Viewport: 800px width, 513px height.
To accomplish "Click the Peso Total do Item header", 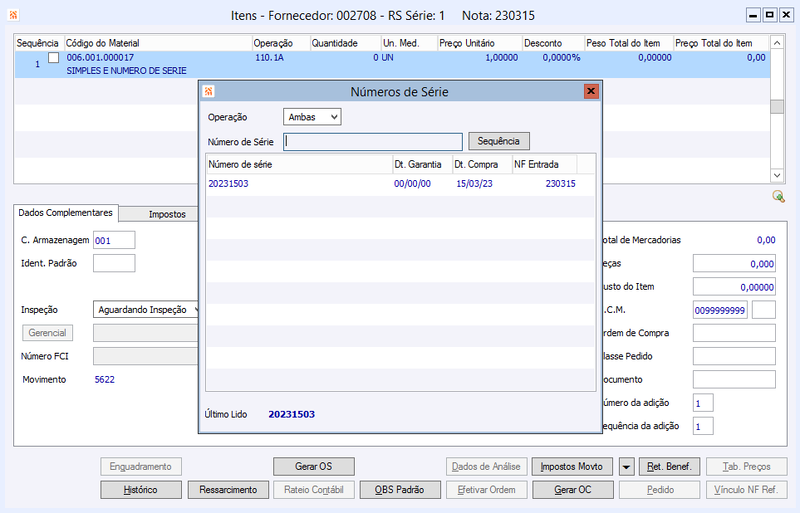I will point(629,43).
